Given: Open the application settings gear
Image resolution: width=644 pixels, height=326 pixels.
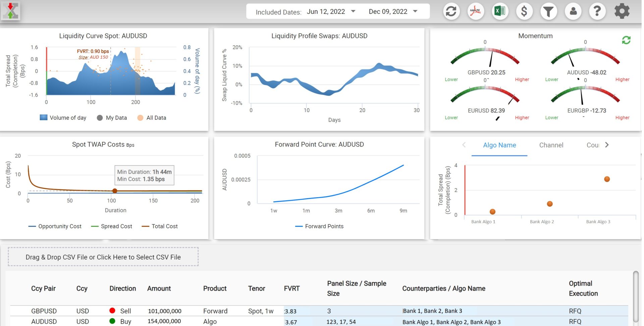Looking at the screenshot, I should point(622,11).
